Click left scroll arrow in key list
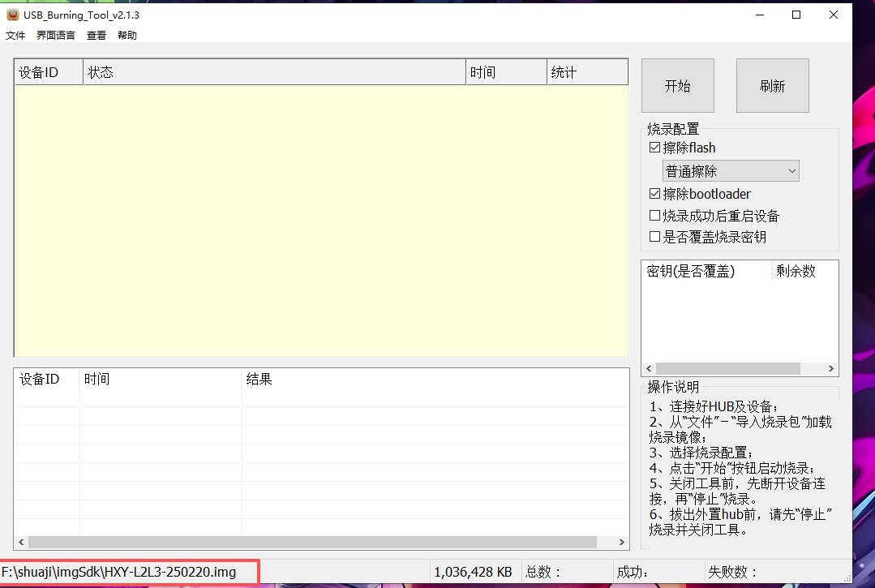 (649, 369)
